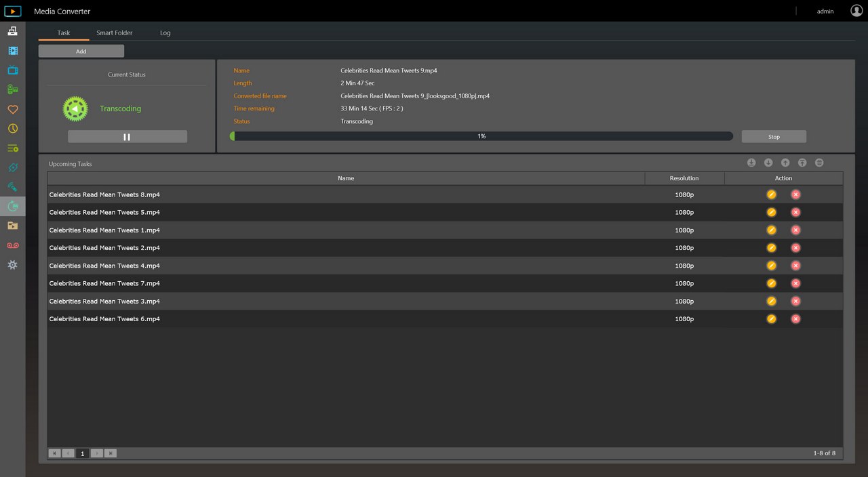Go to the previous page of tasks
Image resolution: width=868 pixels, height=477 pixels.
(68, 453)
